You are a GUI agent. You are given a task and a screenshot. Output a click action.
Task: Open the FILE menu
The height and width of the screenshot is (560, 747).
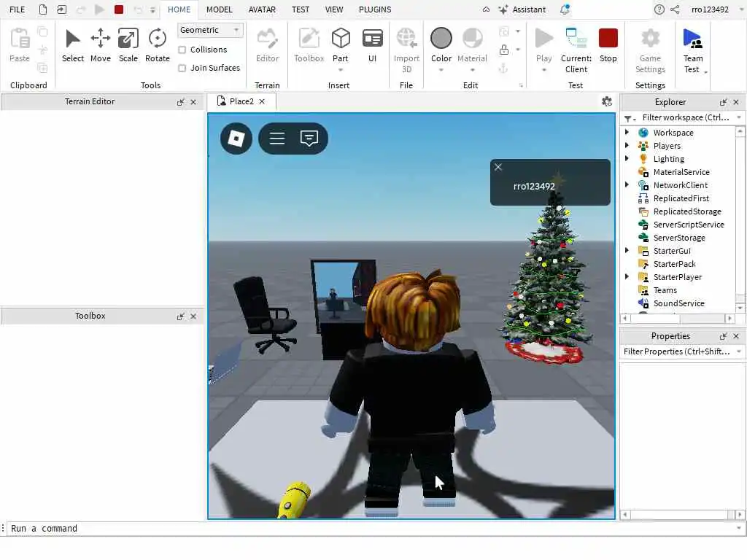(x=18, y=9)
